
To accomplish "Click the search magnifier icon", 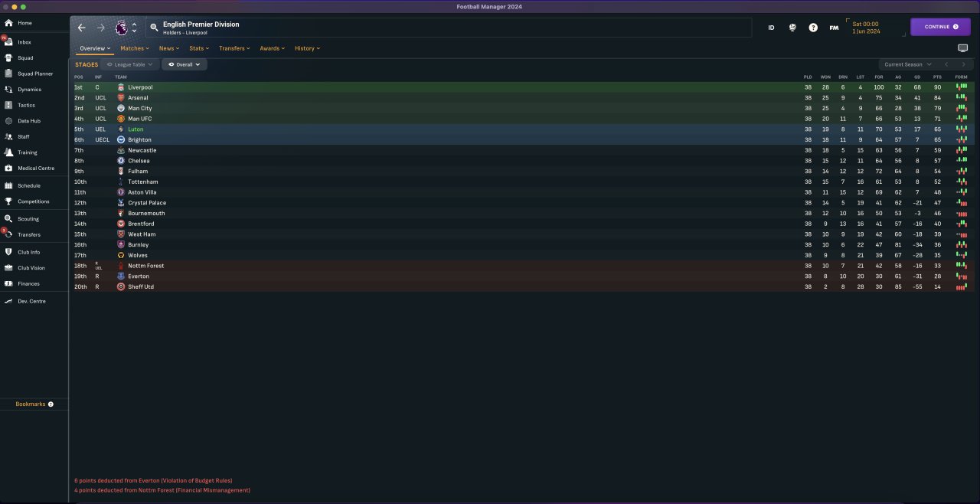I will (x=154, y=28).
